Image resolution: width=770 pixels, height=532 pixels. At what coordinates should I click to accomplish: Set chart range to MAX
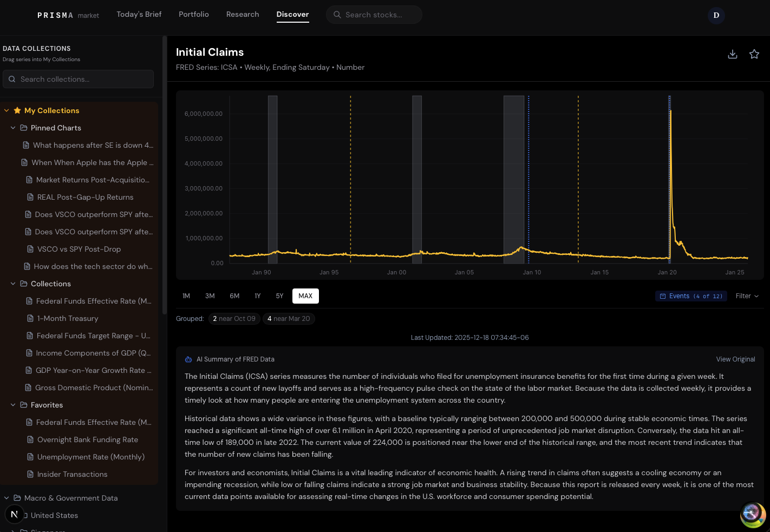pyautogui.click(x=305, y=296)
